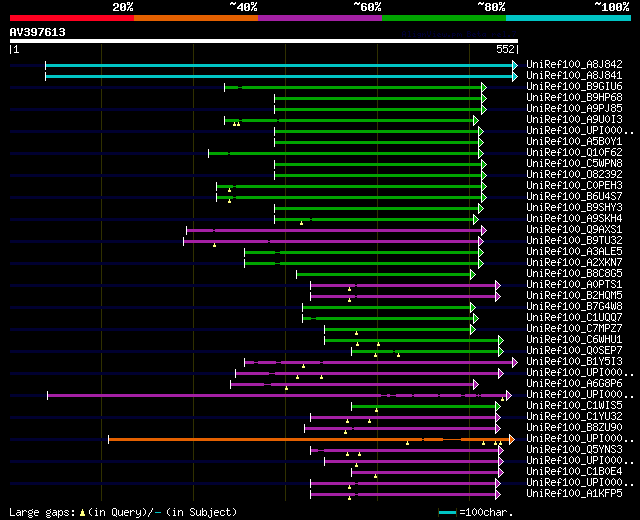Click the yellow gap marker under A9SKH4 bar
Screen dimensions: 640x520
coord(302,223)
